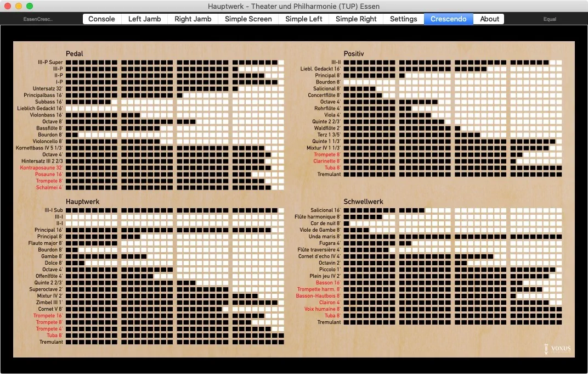This screenshot has height=374, width=588.
Task: Select the Simple Screen tab
Action: (x=248, y=19)
